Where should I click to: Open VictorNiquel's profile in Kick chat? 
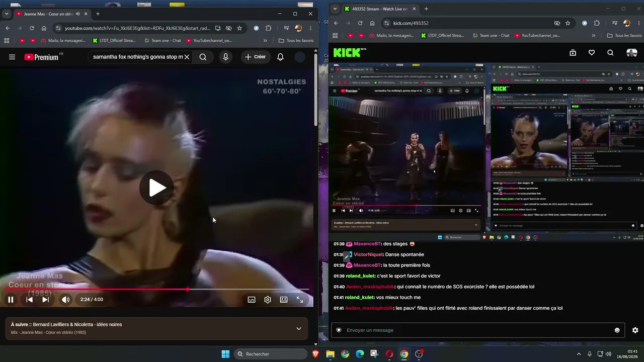click(368, 254)
